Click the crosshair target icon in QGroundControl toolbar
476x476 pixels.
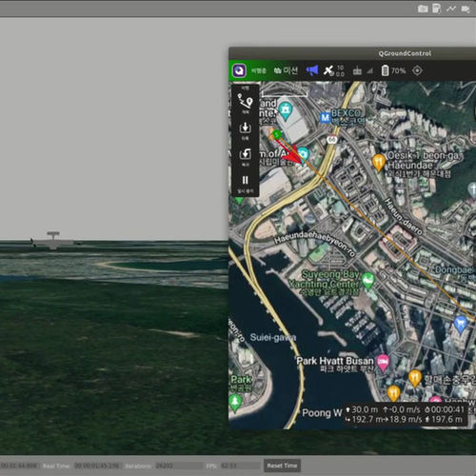pos(417,70)
